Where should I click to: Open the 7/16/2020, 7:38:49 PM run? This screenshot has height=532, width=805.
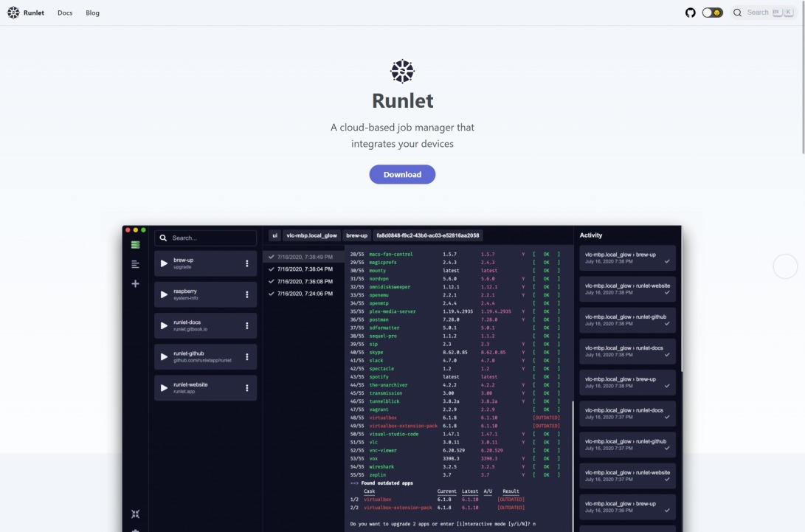point(303,257)
